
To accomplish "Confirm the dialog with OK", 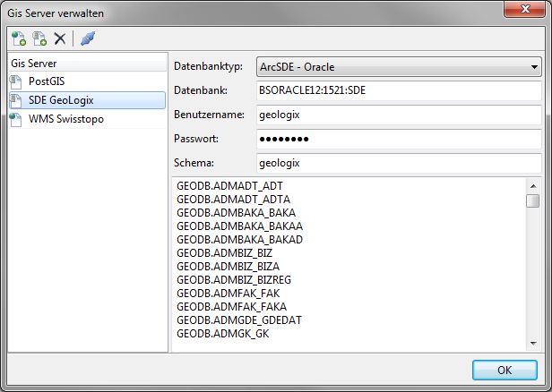I will tap(505, 370).
